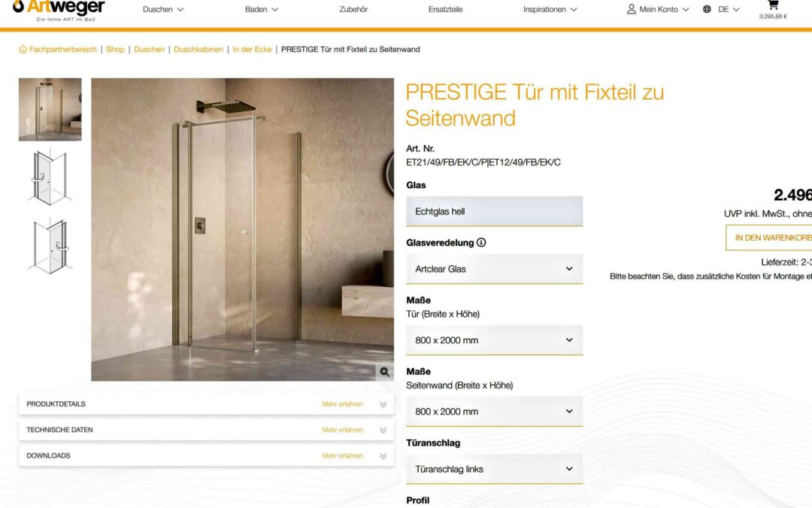Select the first product photo thumbnail
This screenshot has height=508, width=812.
(50, 109)
